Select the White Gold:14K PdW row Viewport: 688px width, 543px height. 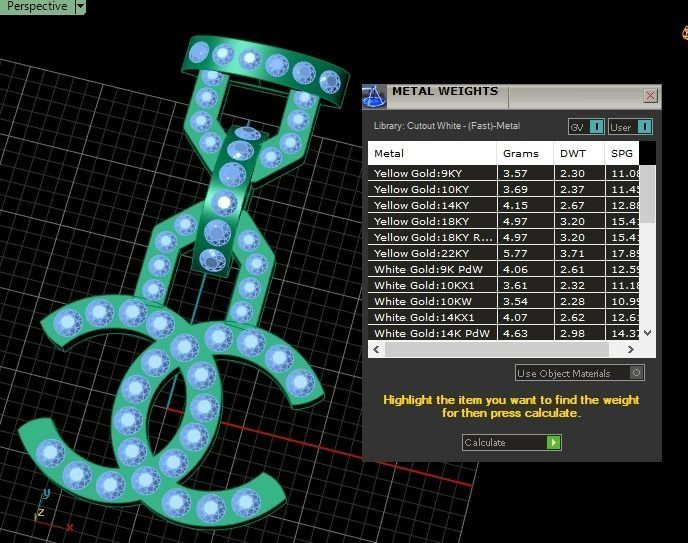pos(503,333)
